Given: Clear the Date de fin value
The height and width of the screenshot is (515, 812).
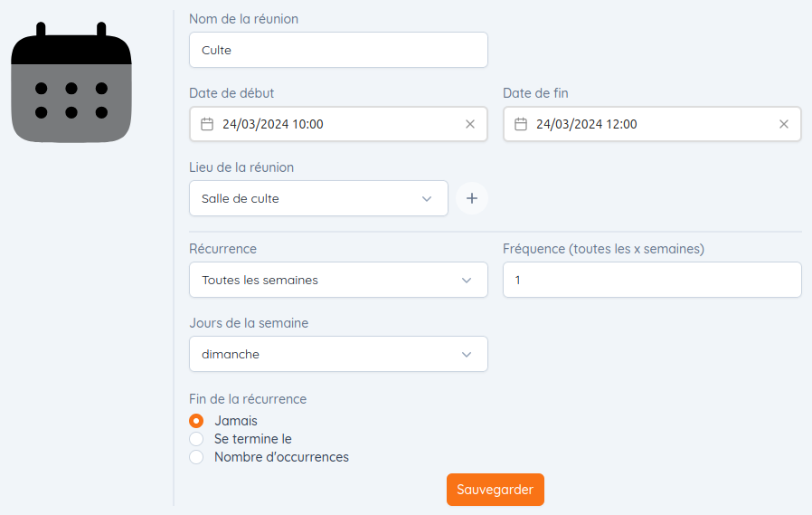Looking at the screenshot, I should click(784, 124).
